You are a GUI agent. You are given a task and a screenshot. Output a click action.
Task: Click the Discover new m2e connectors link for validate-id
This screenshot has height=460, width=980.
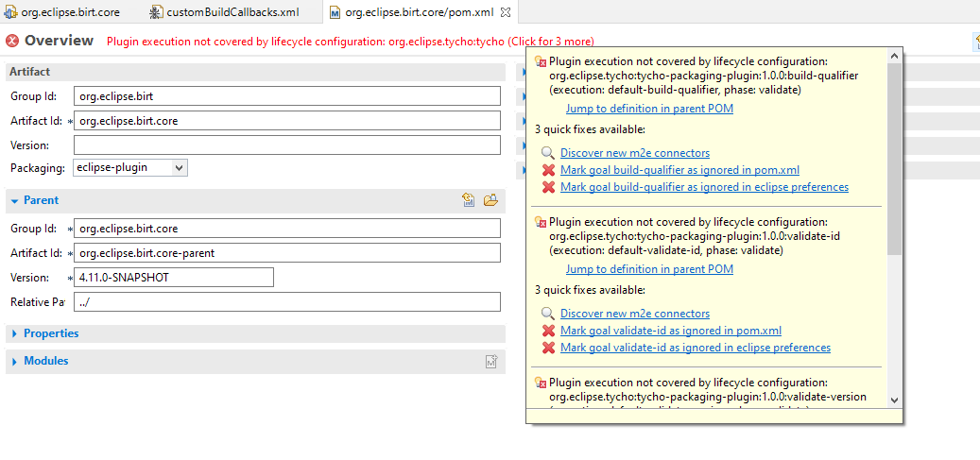[x=634, y=314]
